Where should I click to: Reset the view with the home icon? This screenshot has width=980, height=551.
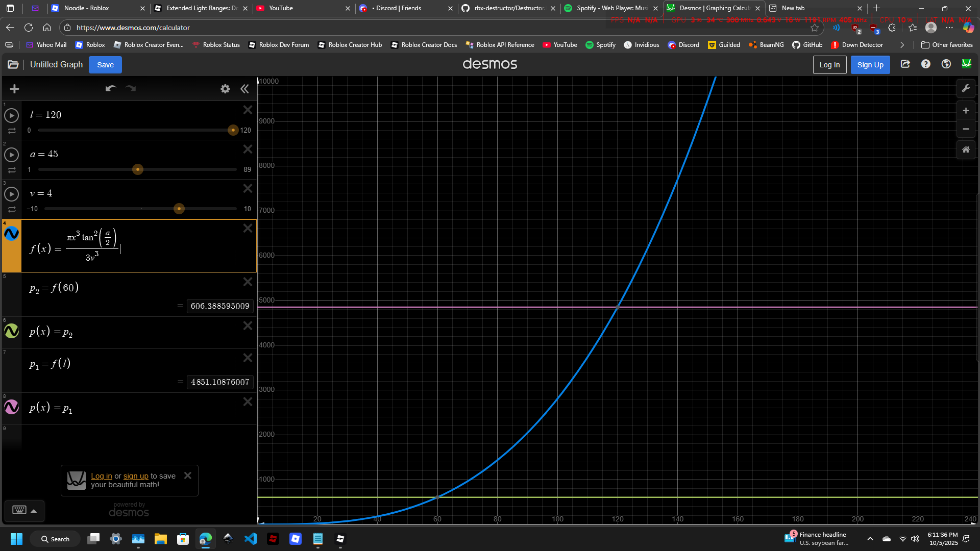point(966,149)
